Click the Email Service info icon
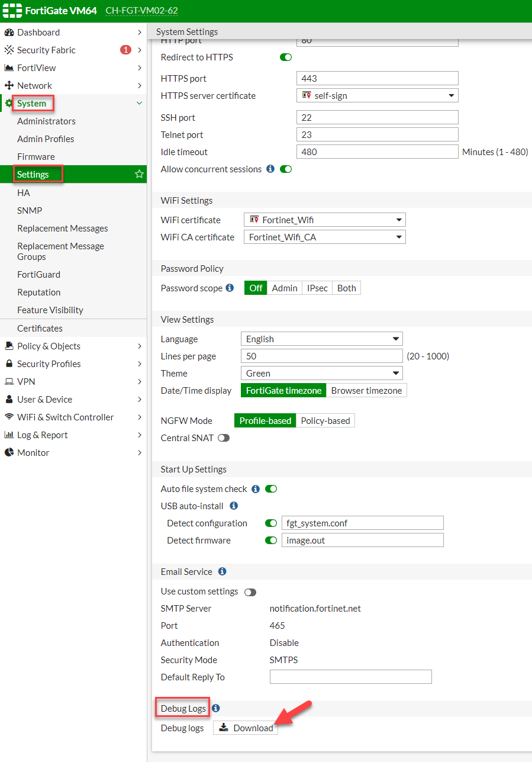The width and height of the screenshot is (532, 762). (222, 571)
